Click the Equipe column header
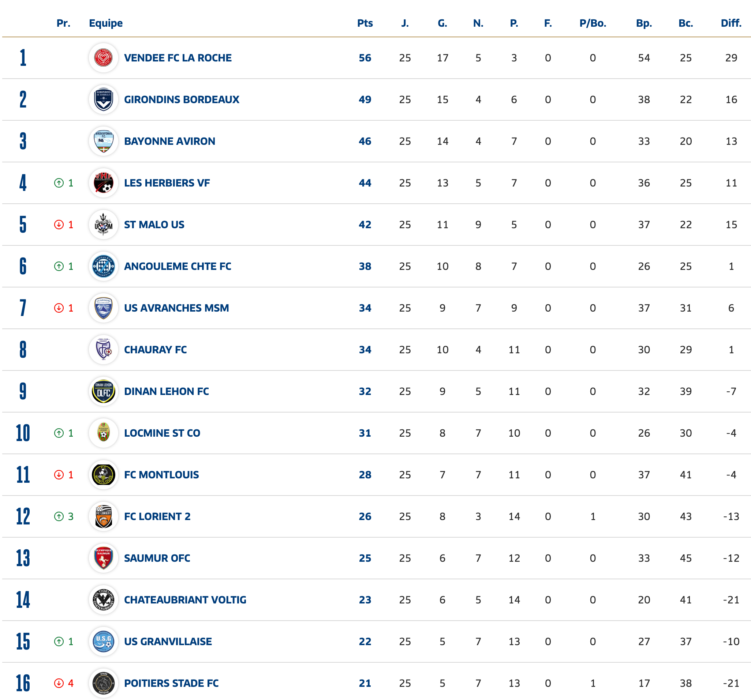Viewport: 751px width, 700px height. pos(106,23)
